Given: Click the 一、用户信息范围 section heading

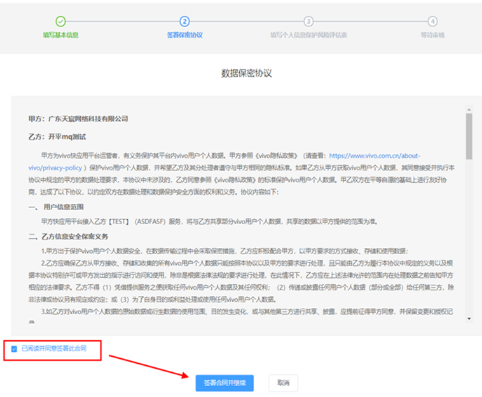Looking at the screenshot, I should click(56, 207).
